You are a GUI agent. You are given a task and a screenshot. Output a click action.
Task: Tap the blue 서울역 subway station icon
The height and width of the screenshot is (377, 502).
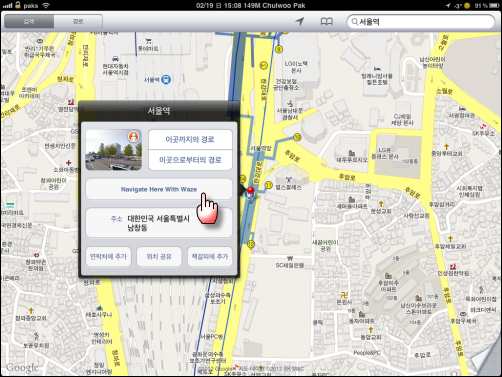[x=166, y=80]
